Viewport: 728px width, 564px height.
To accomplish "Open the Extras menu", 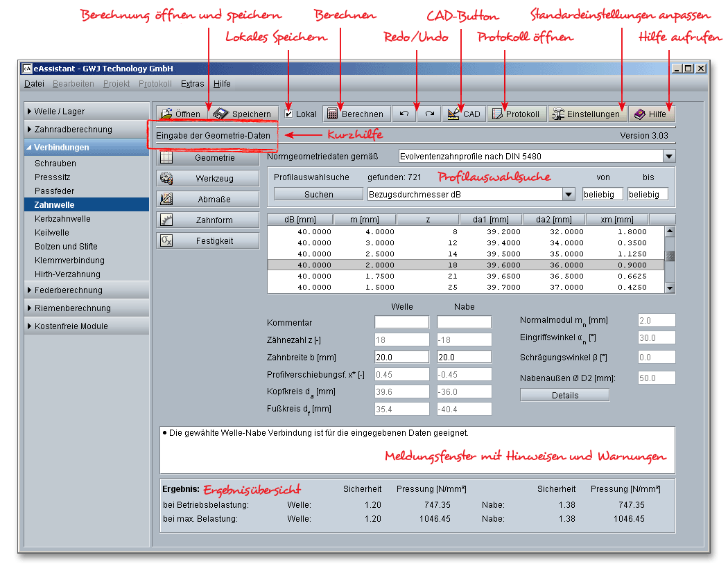I will pyautogui.click(x=192, y=84).
